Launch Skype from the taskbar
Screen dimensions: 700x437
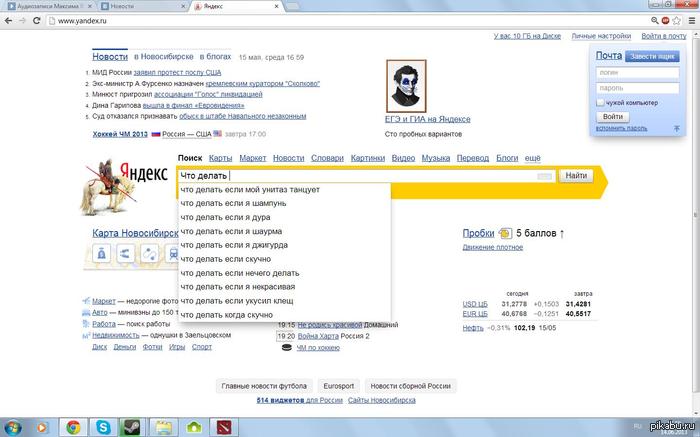click(102, 427)
